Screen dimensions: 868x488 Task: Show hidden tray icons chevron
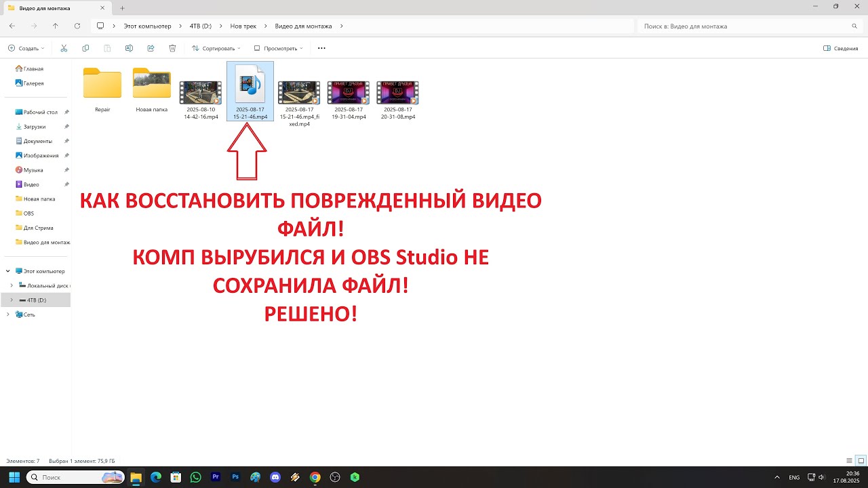click(x=776, y=477)
